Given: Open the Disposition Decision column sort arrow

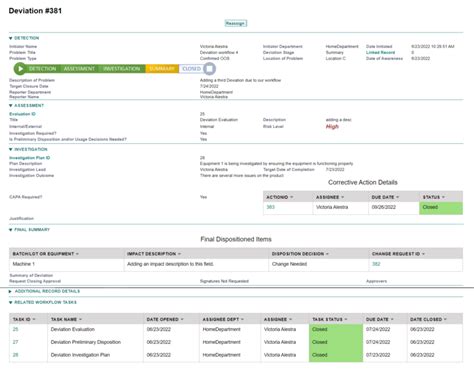Looking at the screenshot, I should 327,254.
